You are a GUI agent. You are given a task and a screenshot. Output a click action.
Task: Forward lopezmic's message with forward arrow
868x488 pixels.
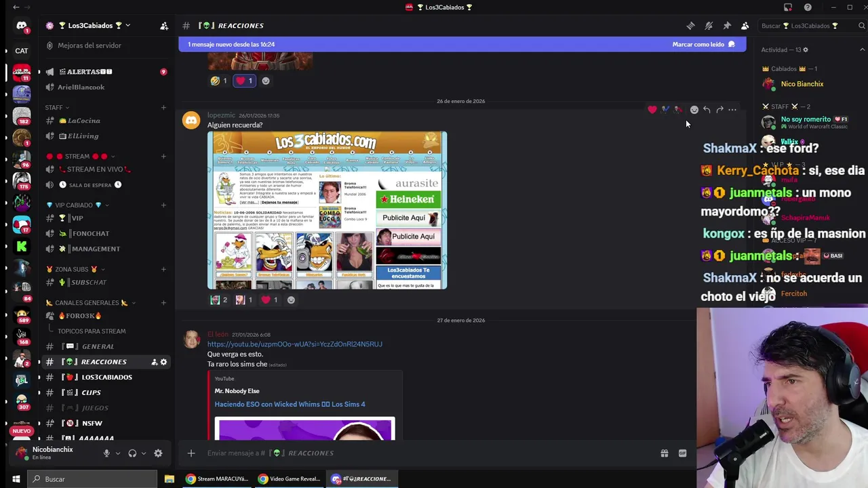click(x=719, y=110)
